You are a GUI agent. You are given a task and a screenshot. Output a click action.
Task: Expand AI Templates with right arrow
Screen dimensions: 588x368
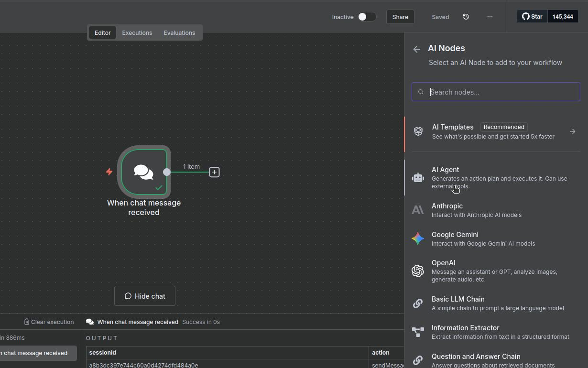coord(572,131)
